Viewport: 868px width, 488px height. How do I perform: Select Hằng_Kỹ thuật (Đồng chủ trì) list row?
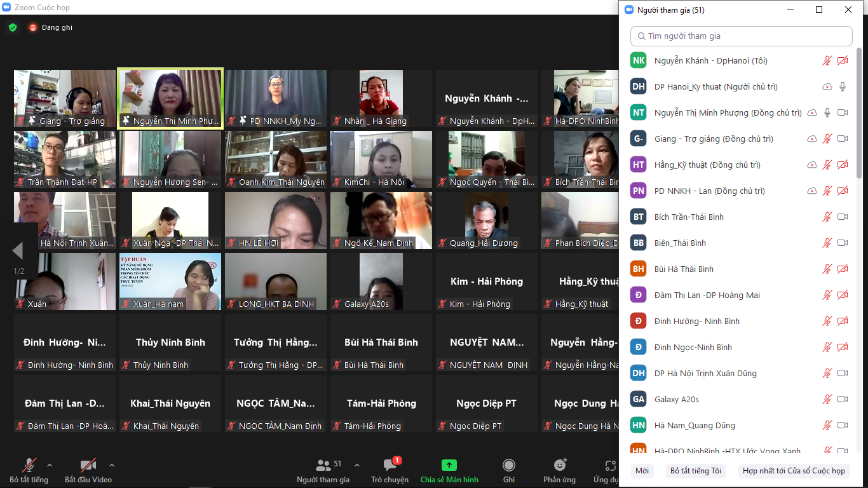741,165
